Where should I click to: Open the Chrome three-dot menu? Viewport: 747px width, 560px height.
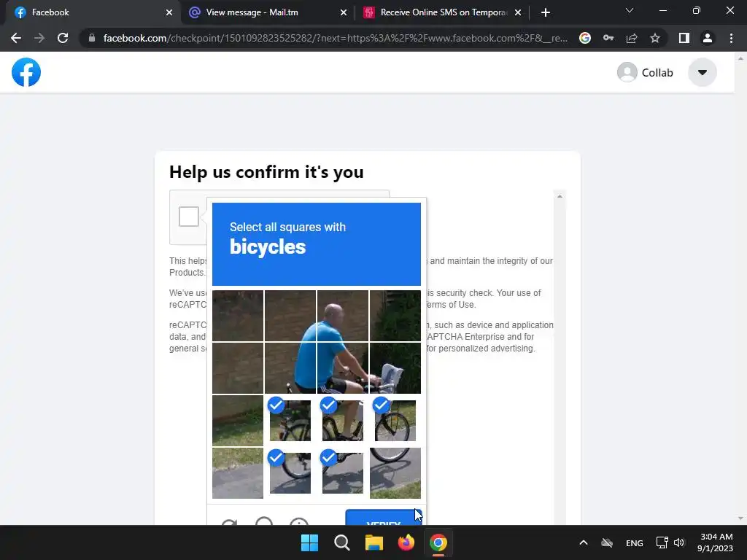tap(731, 38)
